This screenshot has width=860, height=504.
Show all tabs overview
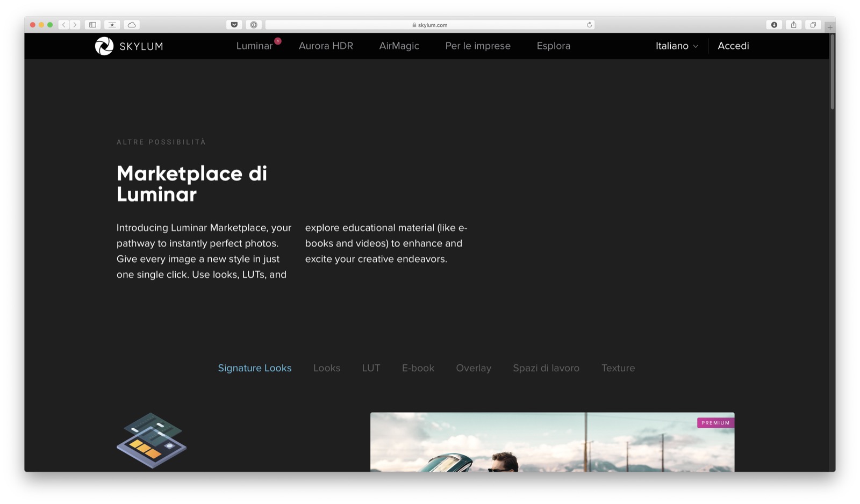(x=813, y=25)
